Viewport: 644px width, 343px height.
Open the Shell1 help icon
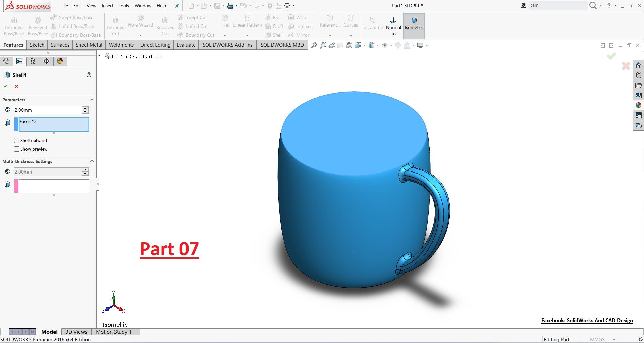[89, 75]
